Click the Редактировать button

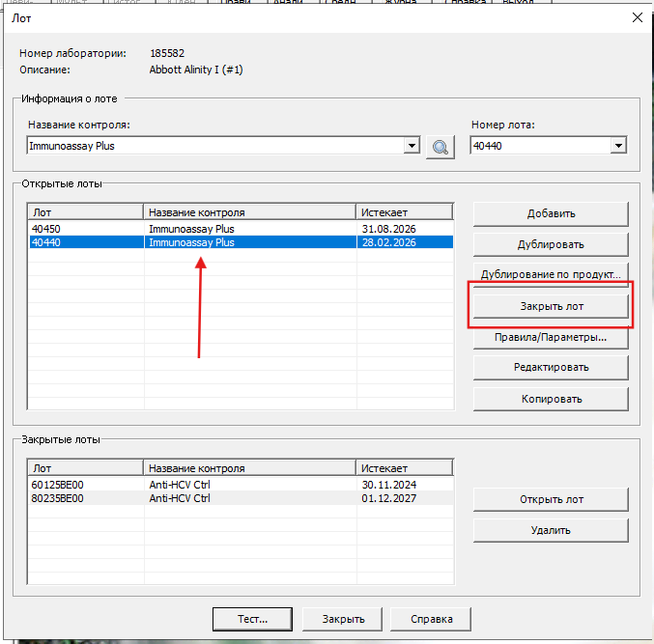(551, 367)
